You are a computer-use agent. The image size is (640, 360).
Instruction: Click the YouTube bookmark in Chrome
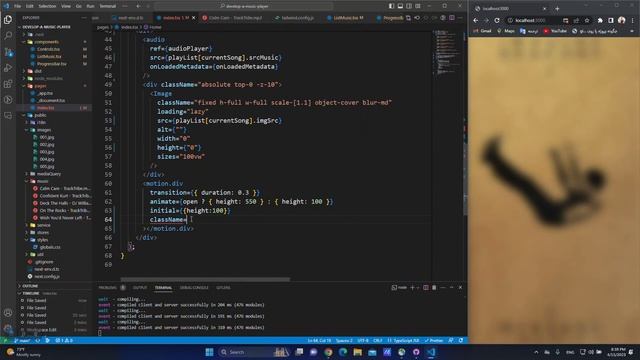click(555, 31)
